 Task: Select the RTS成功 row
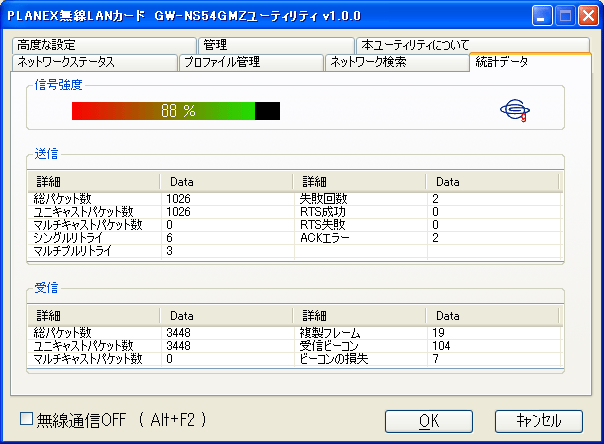(323, 212)
